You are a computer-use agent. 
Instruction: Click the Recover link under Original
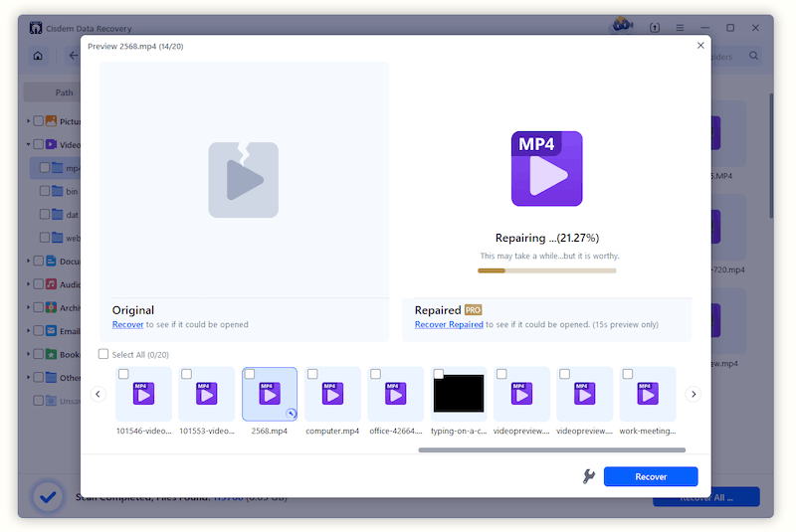(x=128, y=324)
